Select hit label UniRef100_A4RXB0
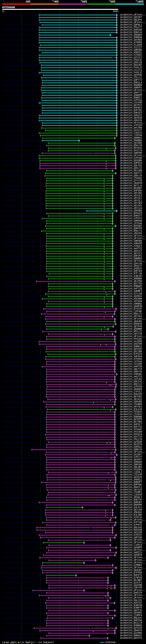The height and width of the screenshot is (644, 146). 131,374
